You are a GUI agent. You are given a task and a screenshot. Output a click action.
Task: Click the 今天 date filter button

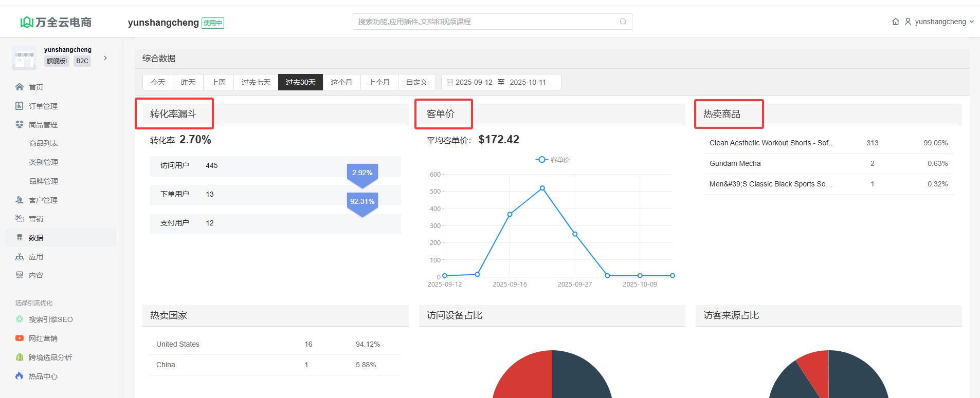tap(158, 82)
